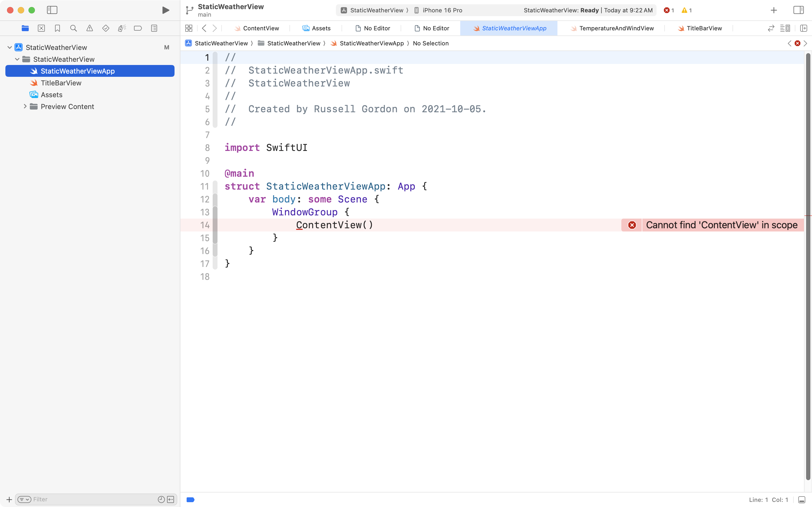Select TitleBarView in the file navigator
Viewport: 812px width, 507px height.
pos(61,83)
